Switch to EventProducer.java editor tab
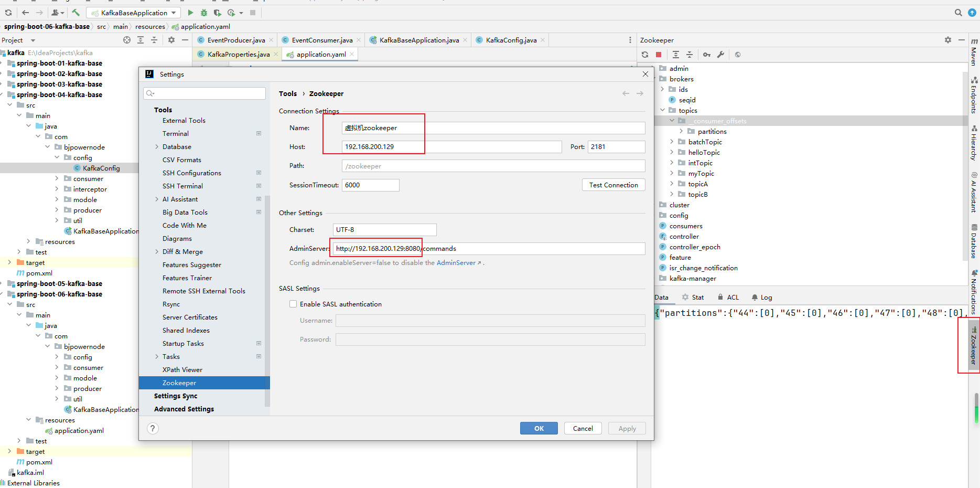Screen dimensions: 980x488 click(x=236, y=40)
